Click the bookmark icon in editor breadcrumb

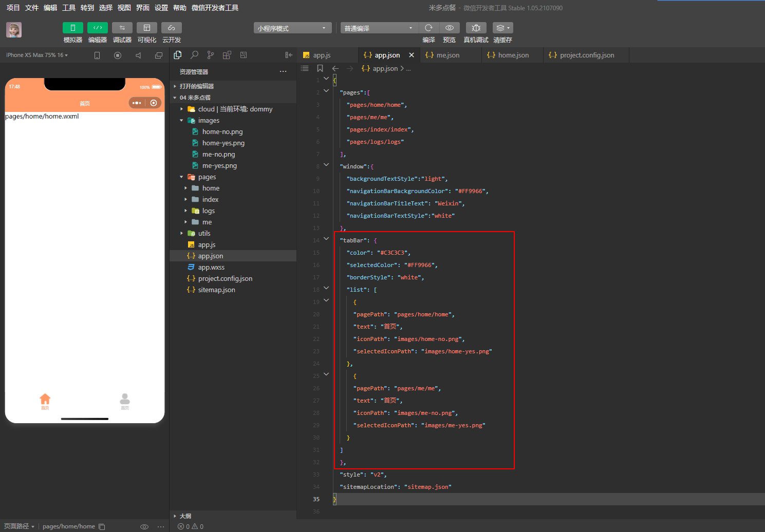point(320,68)
